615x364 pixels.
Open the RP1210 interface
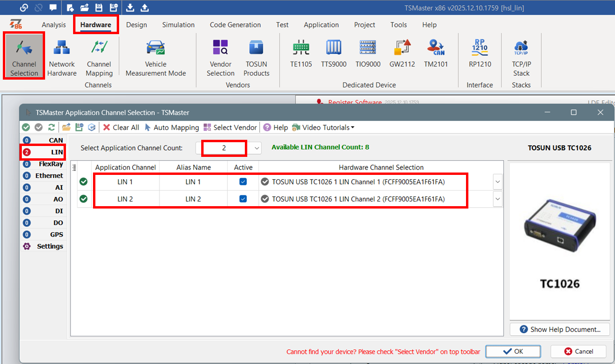point(480,53)
